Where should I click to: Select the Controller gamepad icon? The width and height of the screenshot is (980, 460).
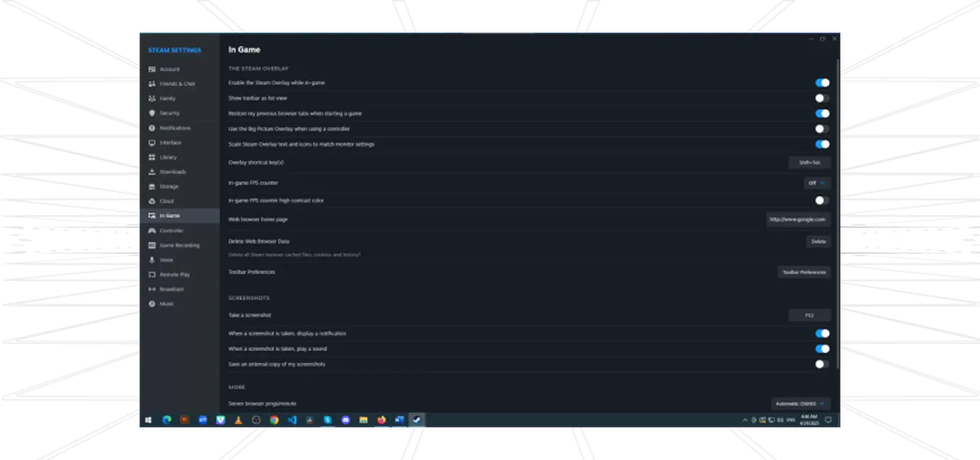(152, 231)
